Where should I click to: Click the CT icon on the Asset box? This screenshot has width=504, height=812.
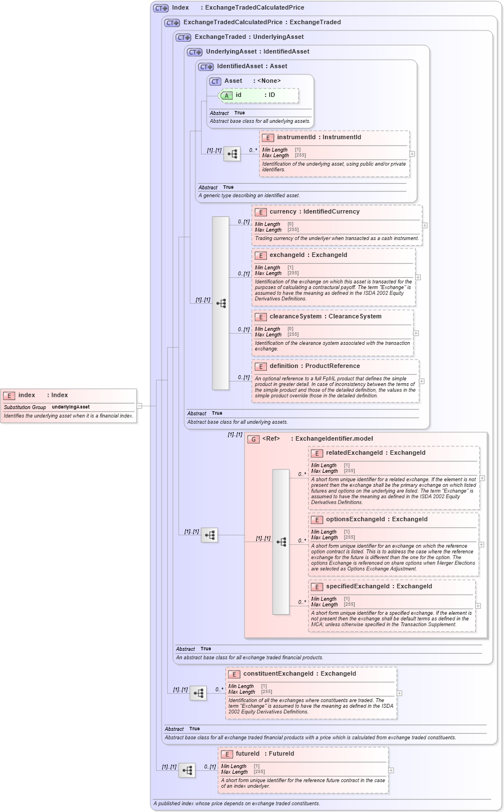point(215,81)
